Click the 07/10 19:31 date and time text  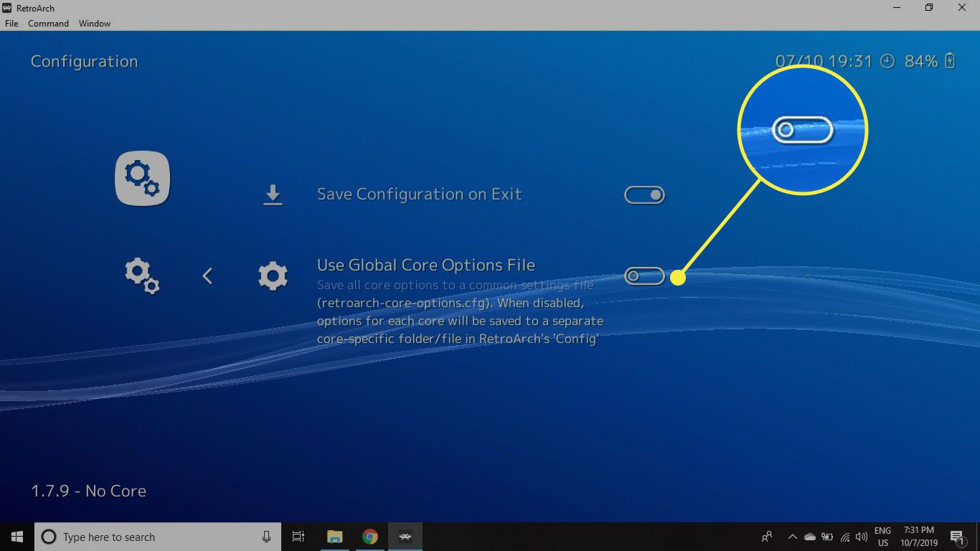(x=824, y=62)
